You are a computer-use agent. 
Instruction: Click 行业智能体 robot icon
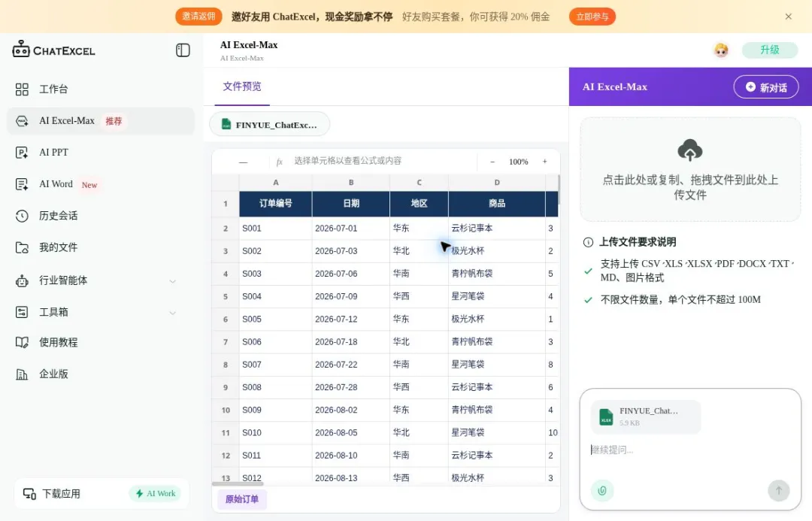pyautogui.click(x=22, y=280)
